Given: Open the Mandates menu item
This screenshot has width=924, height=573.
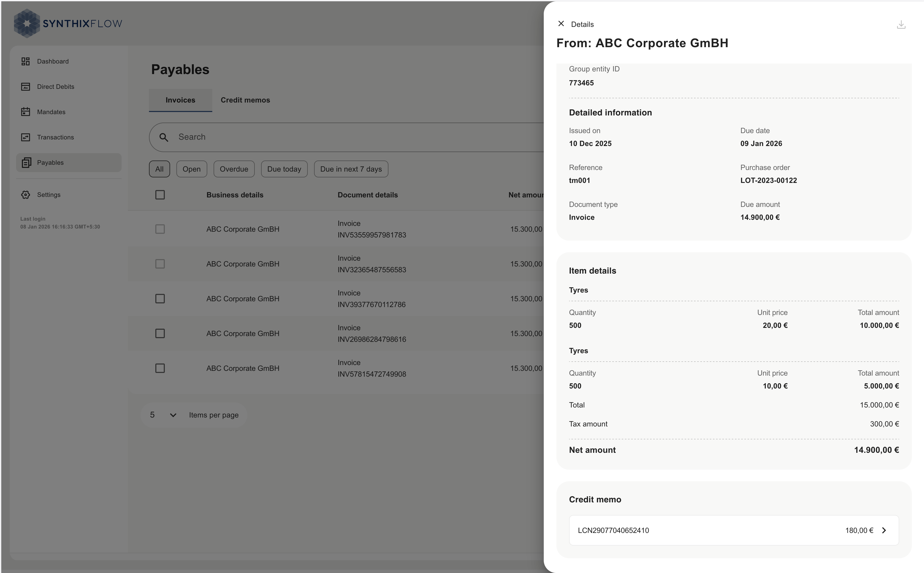Looking at the screenshot, I should [x=69, y=112].
